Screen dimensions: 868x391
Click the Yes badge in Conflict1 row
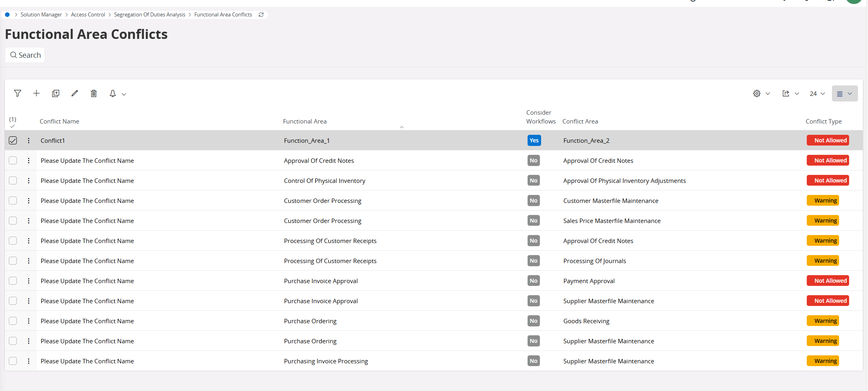tap(534, 140)
